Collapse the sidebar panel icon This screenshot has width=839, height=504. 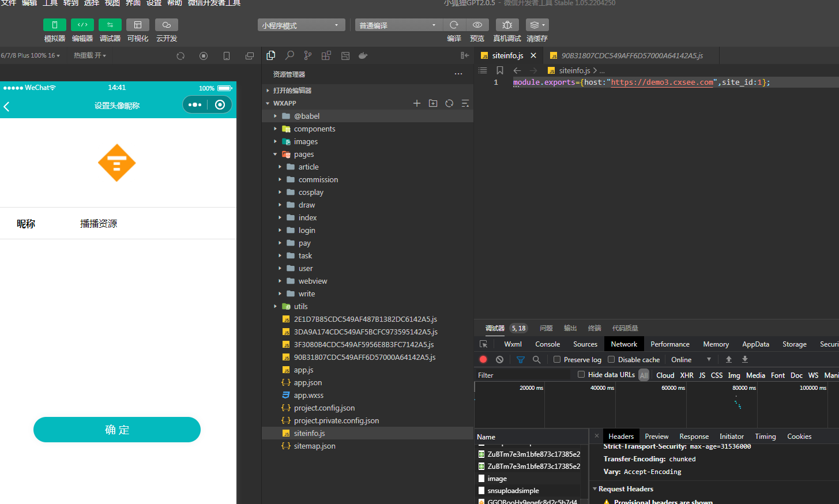pos(465,55)
